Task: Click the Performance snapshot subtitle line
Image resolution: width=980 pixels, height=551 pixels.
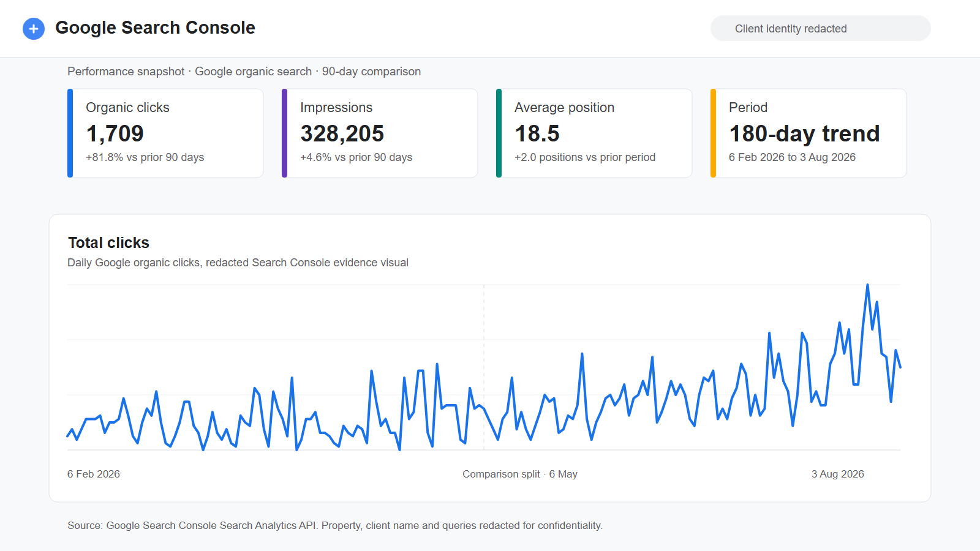Action: coord(244,72)
